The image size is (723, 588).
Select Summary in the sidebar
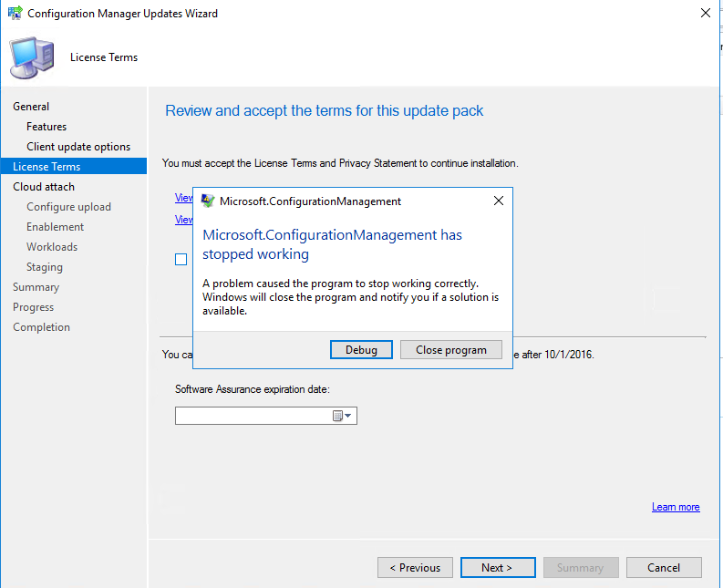(x=36, y=287)
